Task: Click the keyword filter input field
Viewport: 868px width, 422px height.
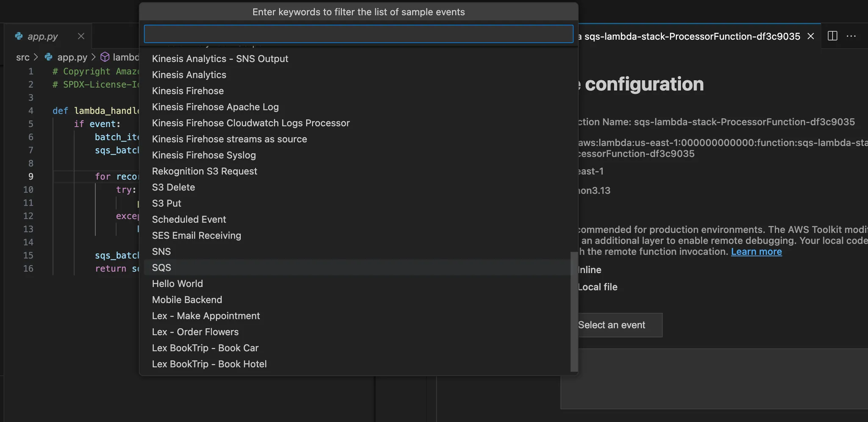Action: (358, 33)
